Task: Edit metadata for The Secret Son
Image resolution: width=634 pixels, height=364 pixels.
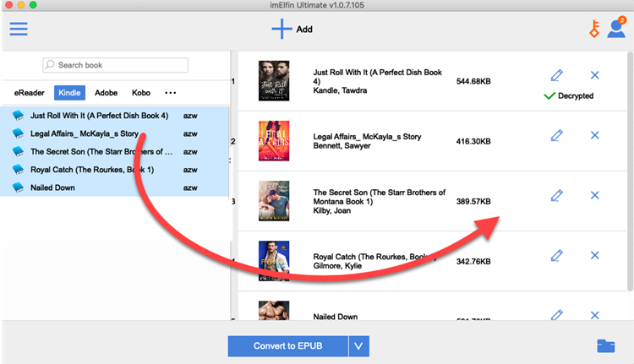Action: [557, 196]
